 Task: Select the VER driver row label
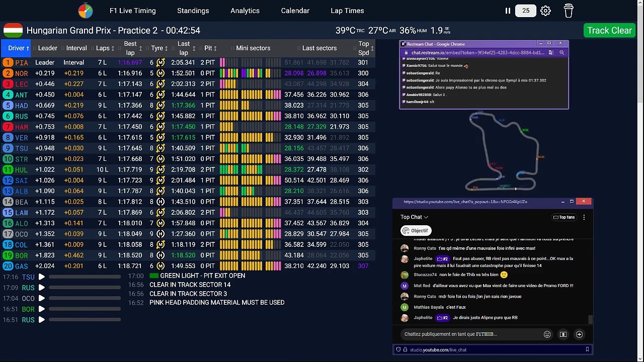(22, 138)
